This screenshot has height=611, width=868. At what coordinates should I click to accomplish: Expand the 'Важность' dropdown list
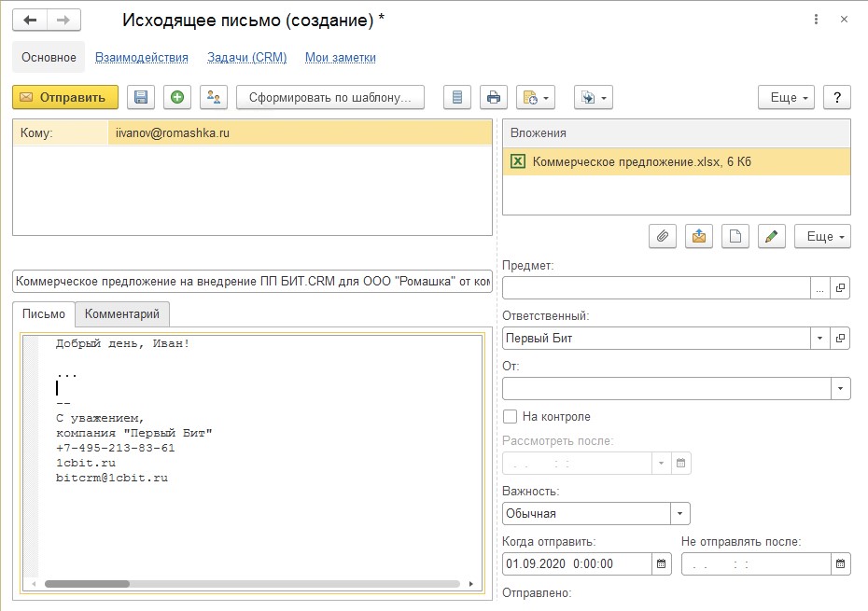click(x=679, y=513)
